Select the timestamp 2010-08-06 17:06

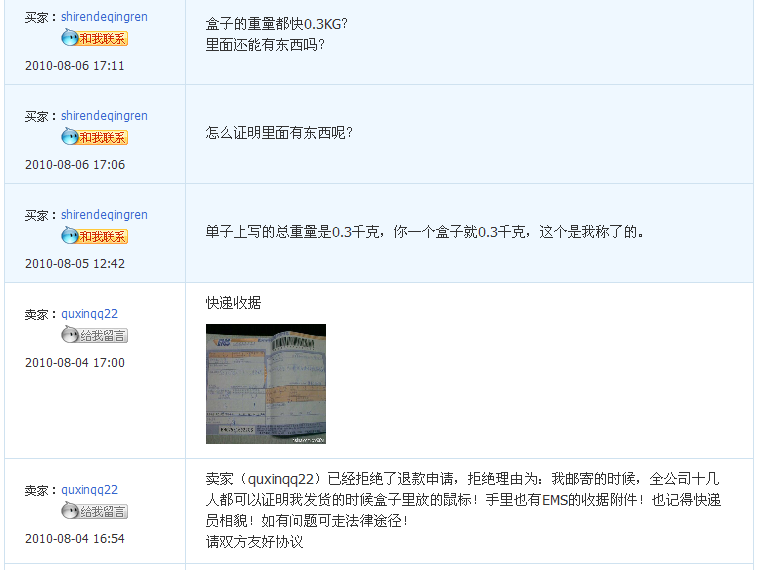pos(75,165)
